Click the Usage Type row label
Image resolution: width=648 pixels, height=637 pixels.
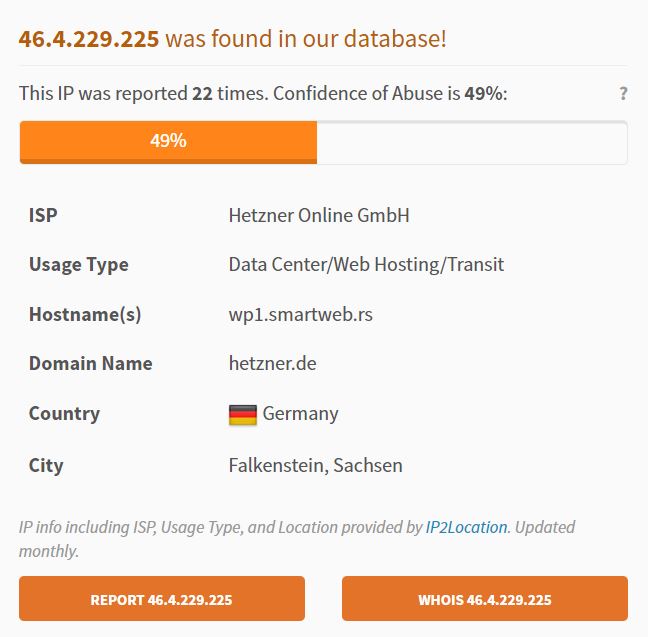click(79, 265)
